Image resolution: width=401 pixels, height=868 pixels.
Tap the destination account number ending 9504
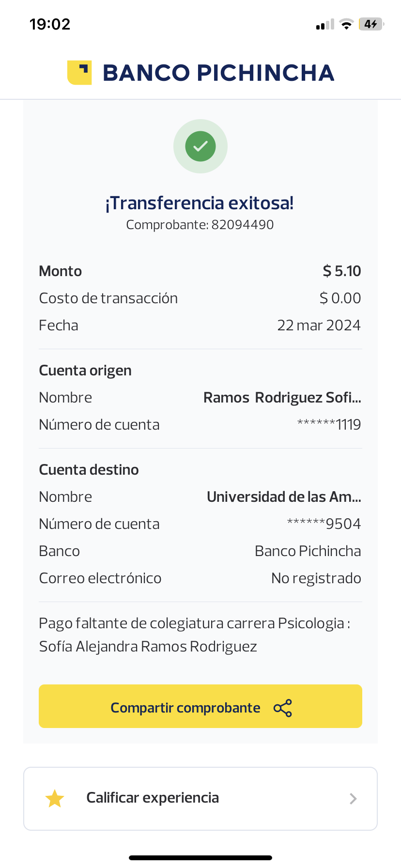point(324,524)
